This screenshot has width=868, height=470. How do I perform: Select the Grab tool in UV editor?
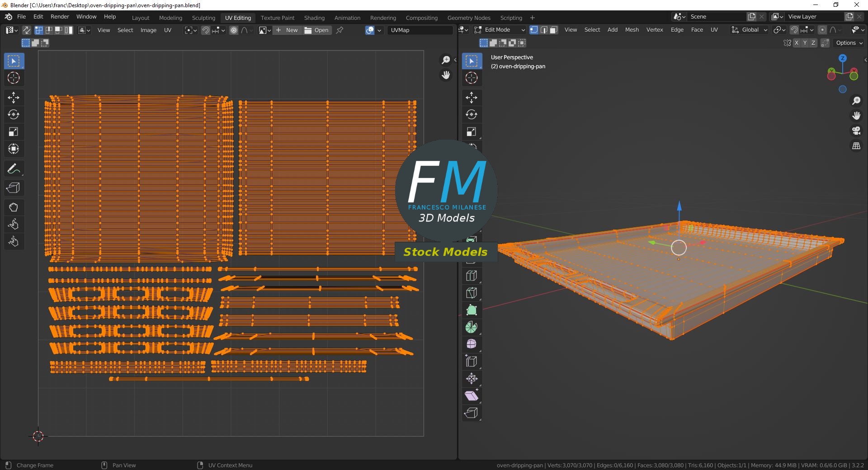tap(13, 207)
